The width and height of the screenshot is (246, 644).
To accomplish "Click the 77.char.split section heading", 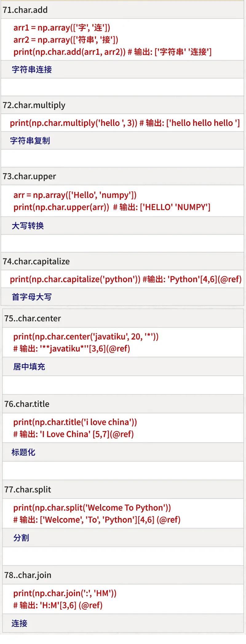I will point(28,489).
